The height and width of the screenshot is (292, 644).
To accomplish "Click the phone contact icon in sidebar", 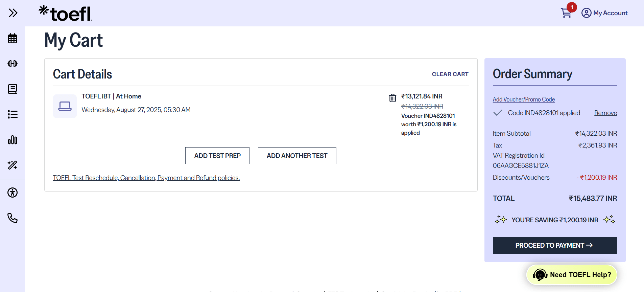I will click(13, 218).
